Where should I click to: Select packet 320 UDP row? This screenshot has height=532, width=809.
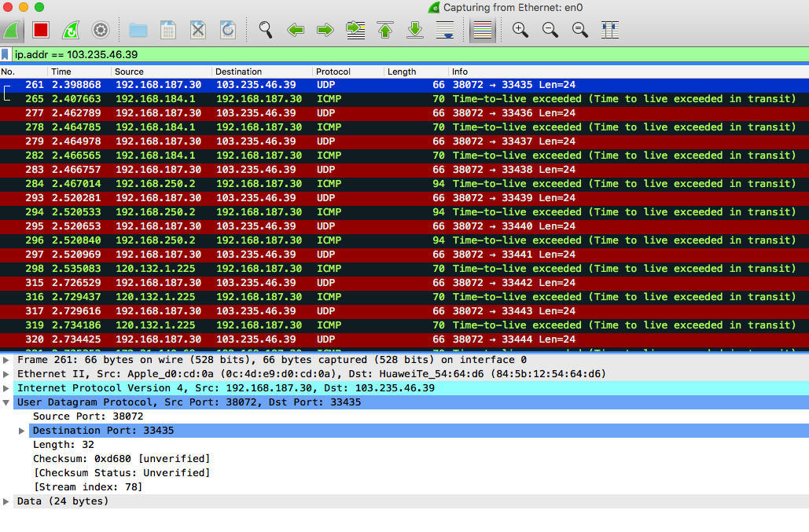point(404,339)
